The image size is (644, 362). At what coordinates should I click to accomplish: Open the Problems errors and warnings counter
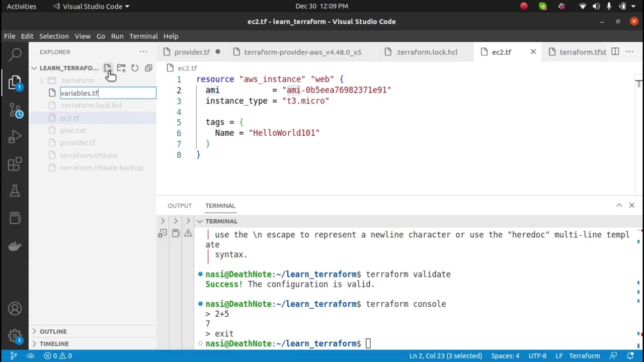[57, 356]
